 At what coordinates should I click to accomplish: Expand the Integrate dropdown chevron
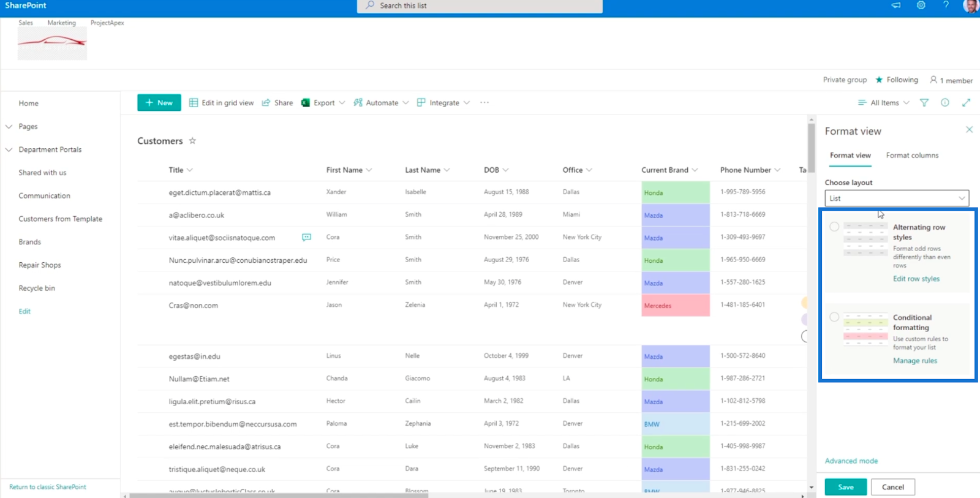[x=467, y=103]
